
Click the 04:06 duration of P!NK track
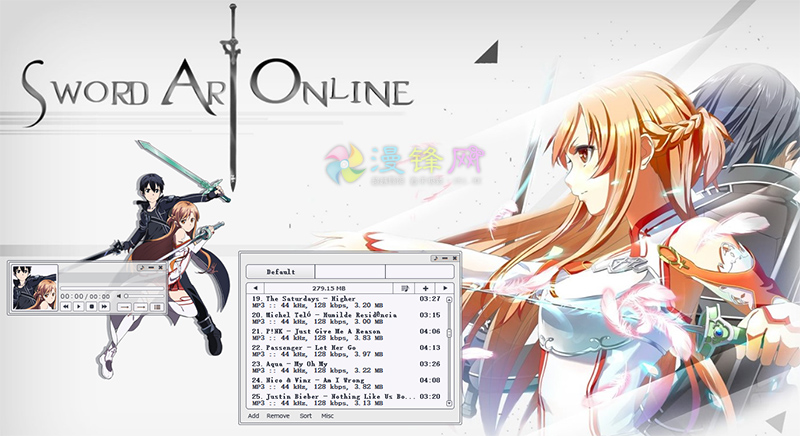coord(430,331)
